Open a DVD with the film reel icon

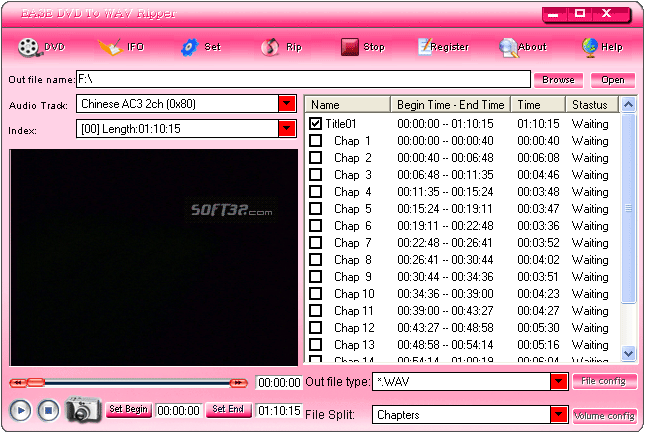click(x=28, y=47)
